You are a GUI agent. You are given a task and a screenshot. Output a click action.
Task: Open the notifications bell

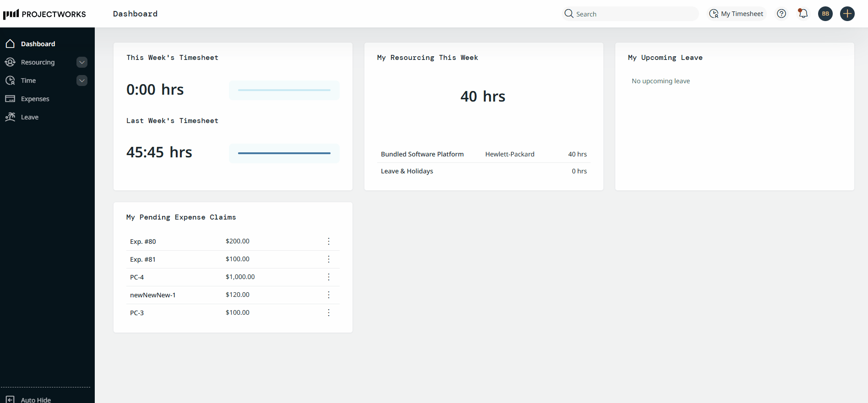pyautogui.click(x=803, y=14)
